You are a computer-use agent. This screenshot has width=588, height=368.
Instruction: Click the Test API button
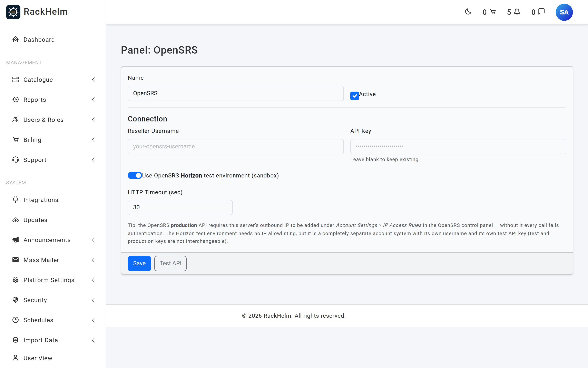170,263
